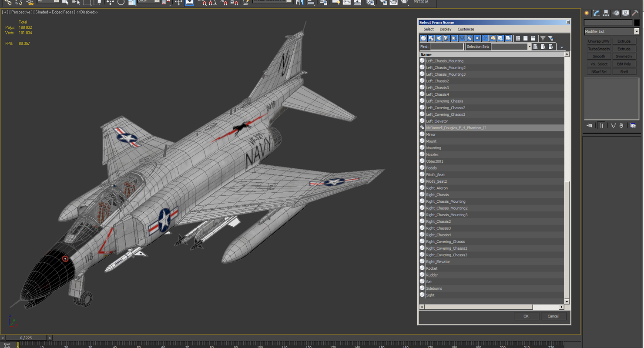
Task: Click the Pin Stack icon
Action: (589, 125)
